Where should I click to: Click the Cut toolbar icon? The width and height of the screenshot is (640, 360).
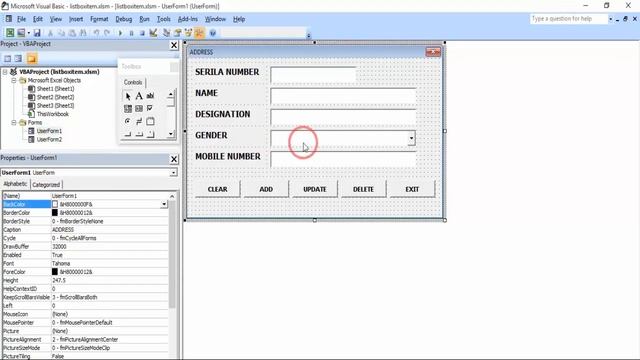[50, 33]
